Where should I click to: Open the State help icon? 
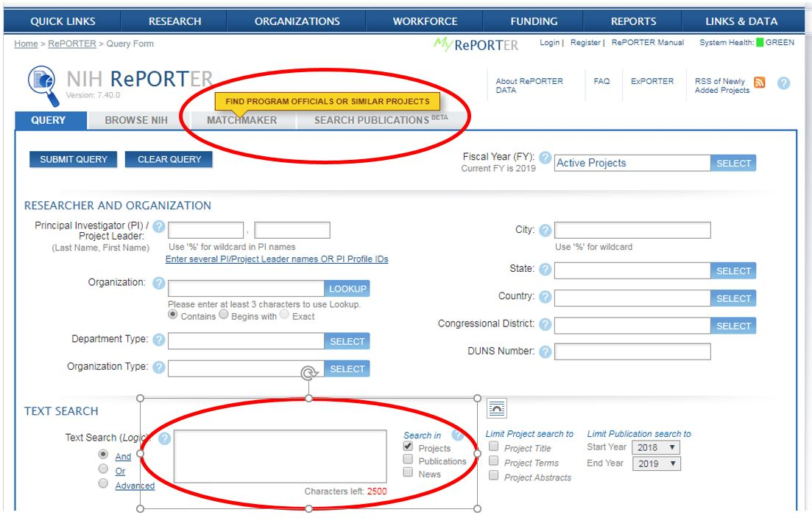pos(545,269)
